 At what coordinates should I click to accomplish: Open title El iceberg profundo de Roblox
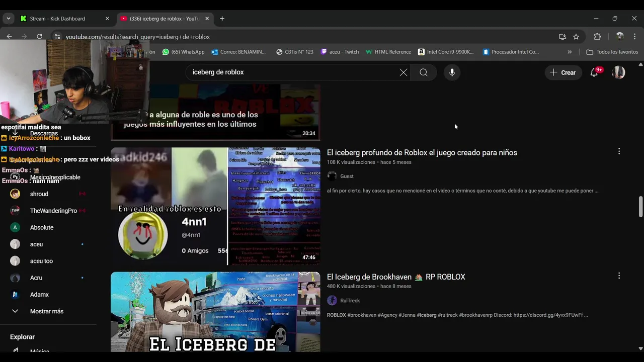pyautogui.click(x=422, y=152)
